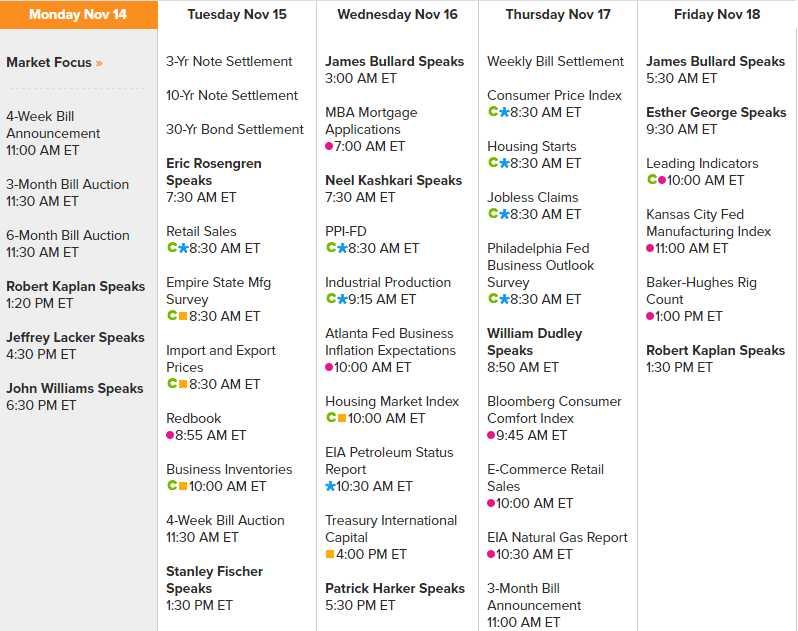
Task: Click pink dot under EIA Natural Gas Report
Action: (492, 554)
